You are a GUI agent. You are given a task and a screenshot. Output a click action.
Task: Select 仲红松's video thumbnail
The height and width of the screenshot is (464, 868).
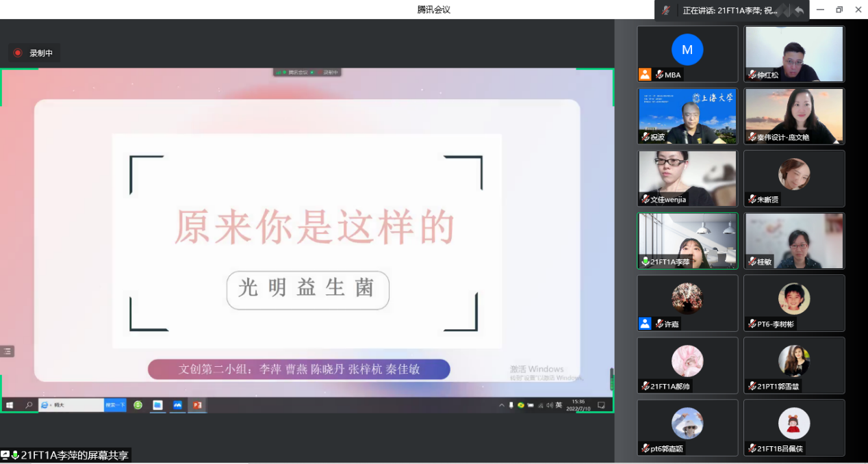[x=794, y=54]
